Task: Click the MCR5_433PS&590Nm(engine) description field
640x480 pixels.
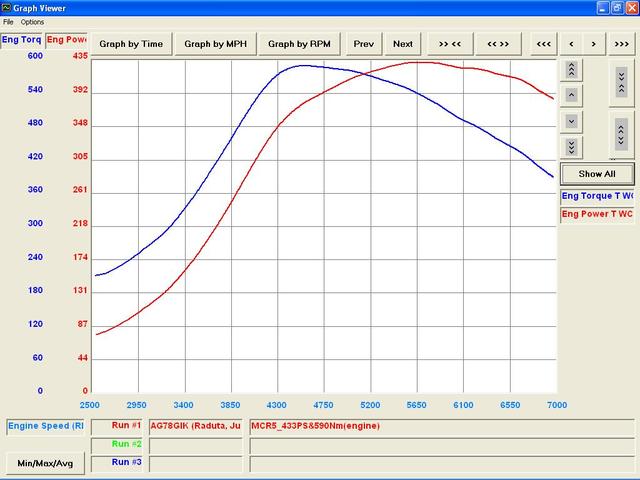Action: point(442,427)
